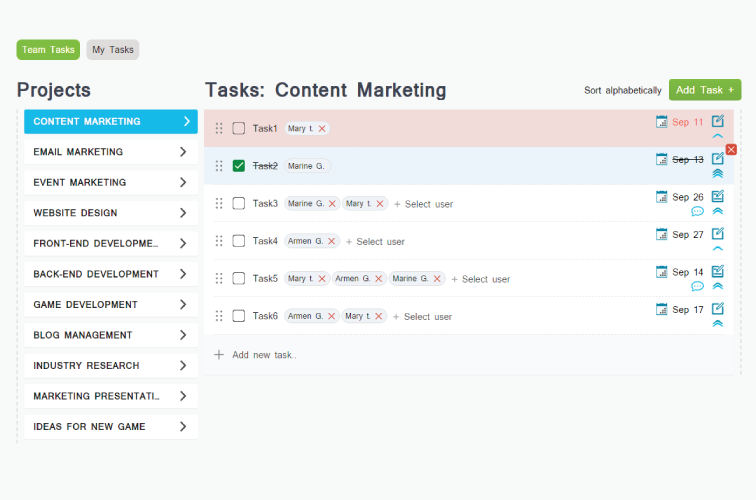
Task: Open the edit icon for Task1
Action: click(718, 121)
